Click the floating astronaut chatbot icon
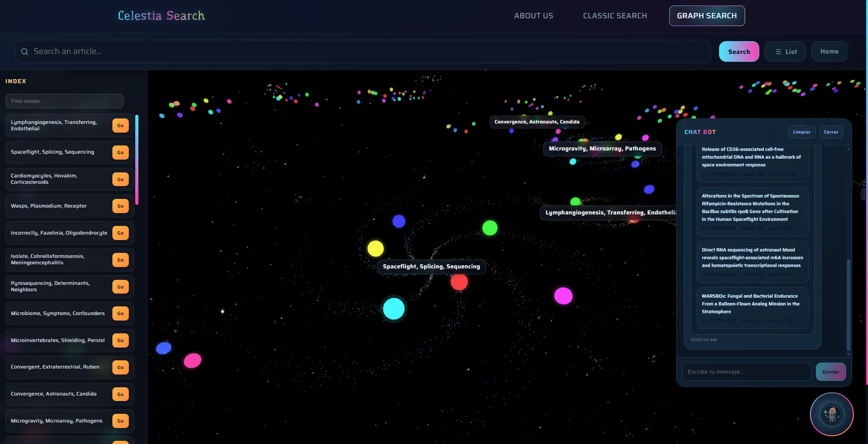 pos(831,414)
